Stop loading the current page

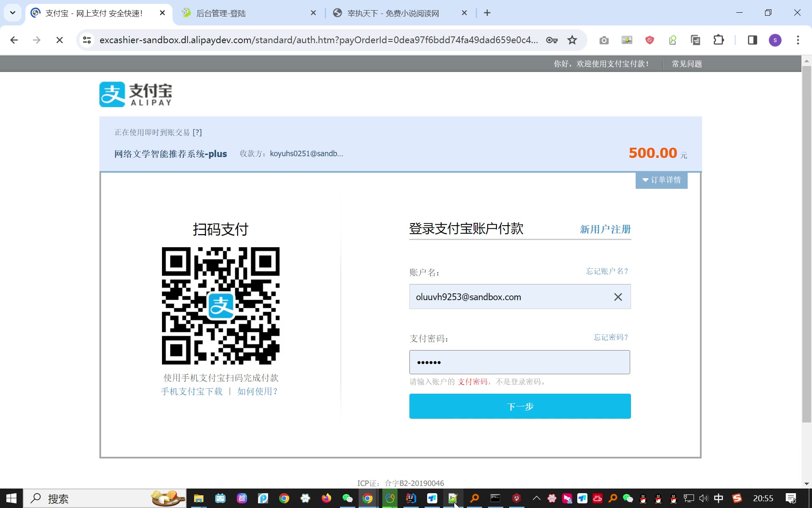click(60, 40)
